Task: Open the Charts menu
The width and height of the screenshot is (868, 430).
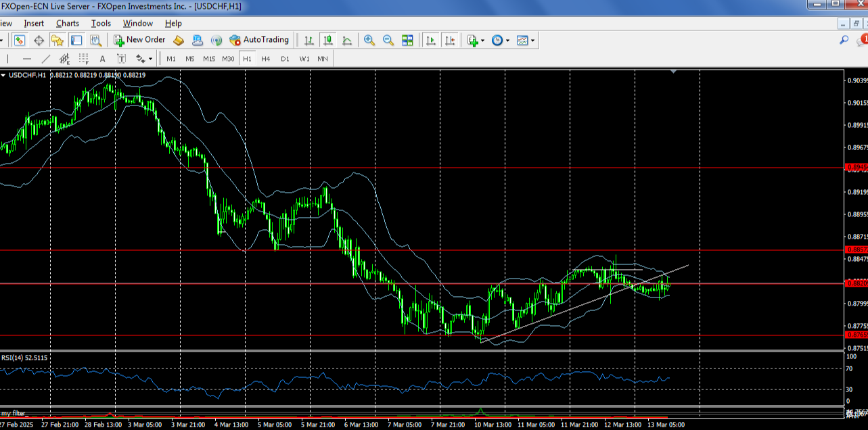Action: point(68,23)
